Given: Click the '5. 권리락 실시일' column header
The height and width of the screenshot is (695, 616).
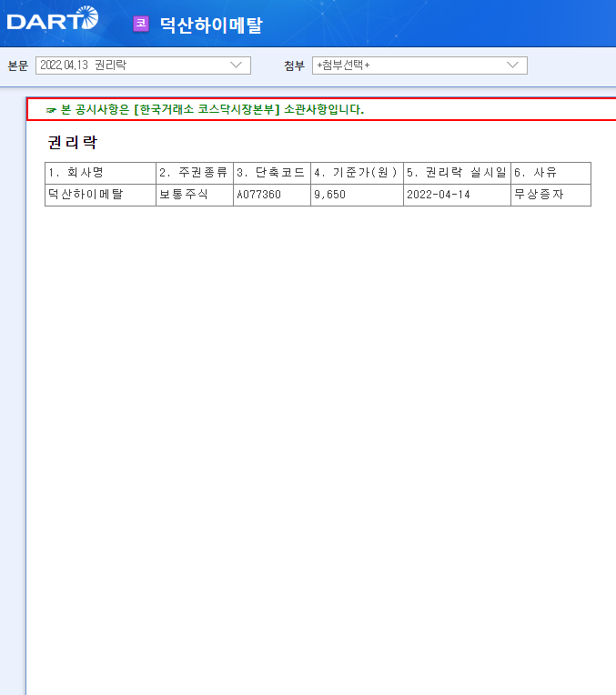Looking at the screenshot, I should [x=458, y=173].
